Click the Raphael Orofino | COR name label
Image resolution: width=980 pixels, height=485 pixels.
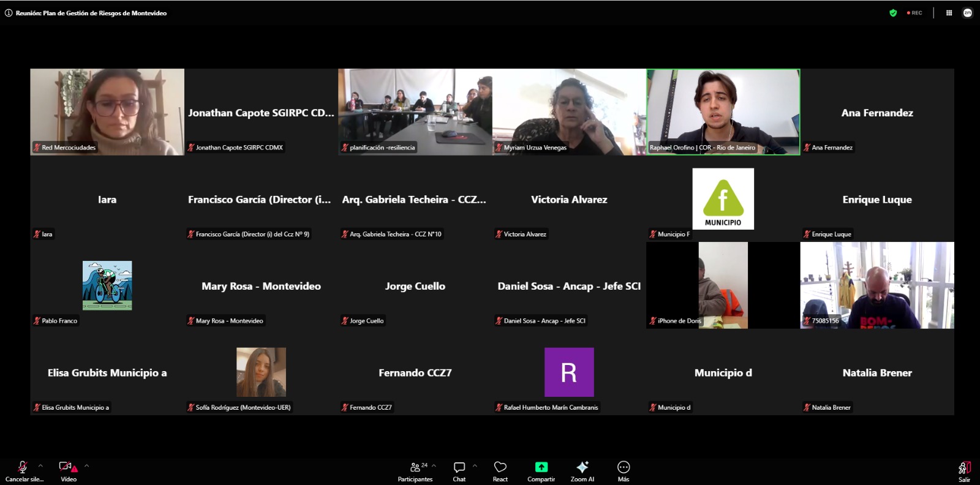click(x=703, y=148)
